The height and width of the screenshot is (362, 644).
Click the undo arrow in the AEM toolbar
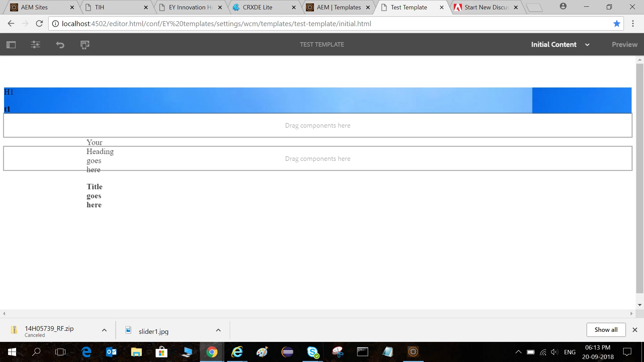tap(60, 45)
